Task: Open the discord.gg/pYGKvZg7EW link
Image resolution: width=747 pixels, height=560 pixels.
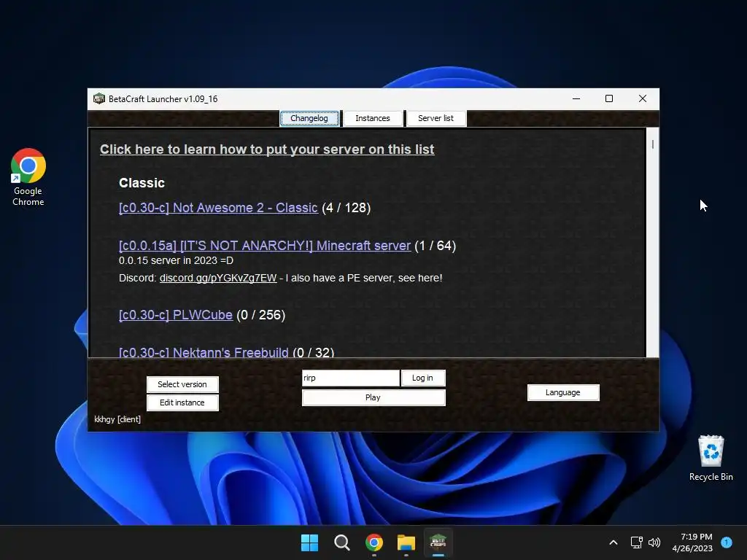Action: pyautogui.click(x=217, y=278)
